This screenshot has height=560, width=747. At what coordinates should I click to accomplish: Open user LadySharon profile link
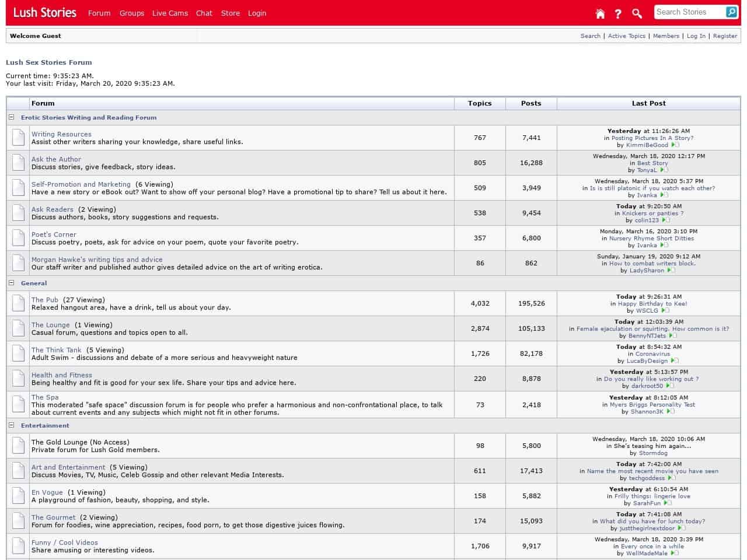pyautogui.click(x=647, y=270)
